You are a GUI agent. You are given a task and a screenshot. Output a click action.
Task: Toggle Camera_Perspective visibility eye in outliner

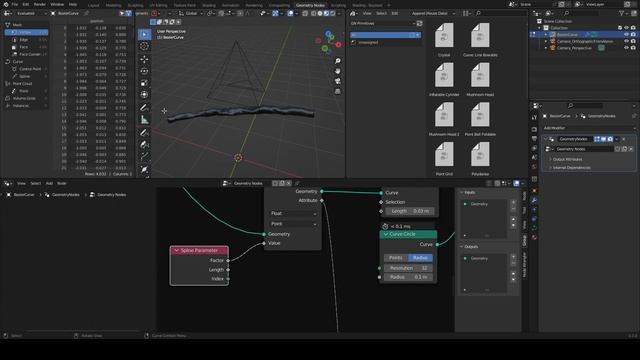click(x=627, y=48)
